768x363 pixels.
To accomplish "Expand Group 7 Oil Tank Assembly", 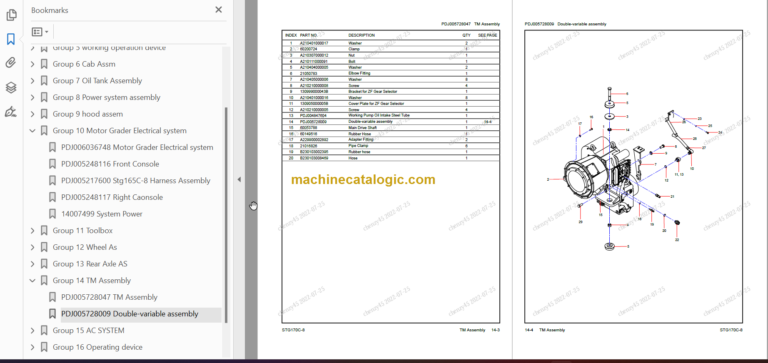I will point(33,80).
